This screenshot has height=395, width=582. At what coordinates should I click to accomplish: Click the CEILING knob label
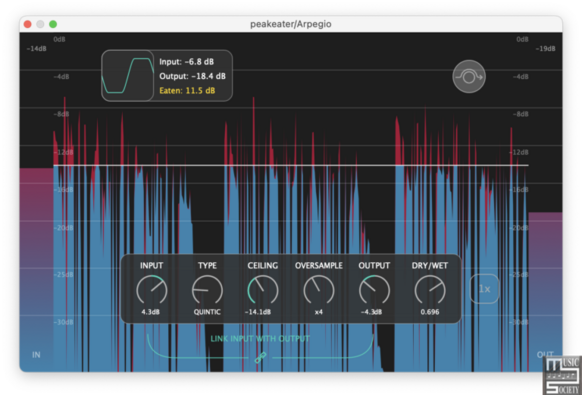pos(263,265)
